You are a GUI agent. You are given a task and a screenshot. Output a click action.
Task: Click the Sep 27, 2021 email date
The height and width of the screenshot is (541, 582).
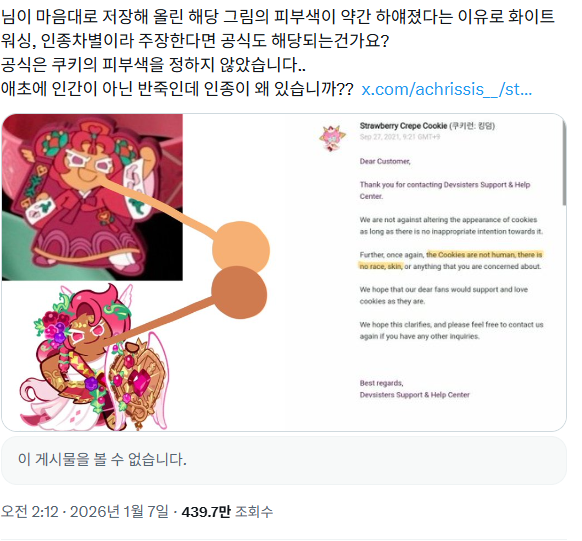click(400, 137)
